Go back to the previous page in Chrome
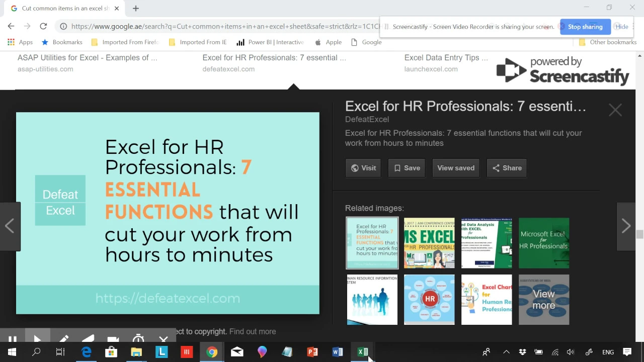The image size is (644, 362). click(x=11, y=27)
